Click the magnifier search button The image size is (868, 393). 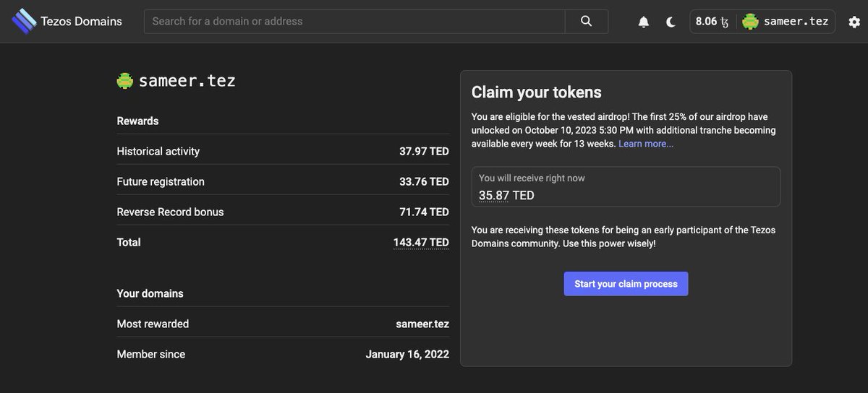[x=587, y=21]
